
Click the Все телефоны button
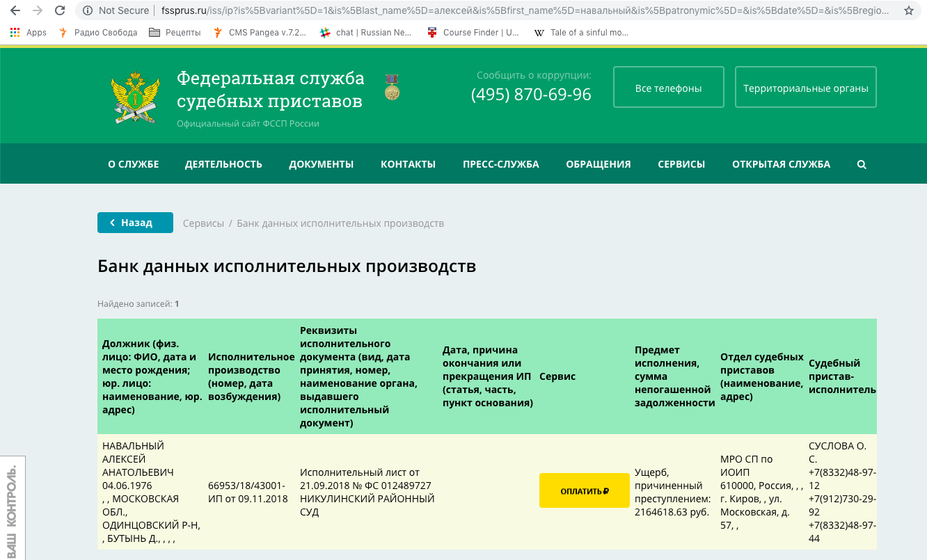pyautogui.click(x=668, y=88)
